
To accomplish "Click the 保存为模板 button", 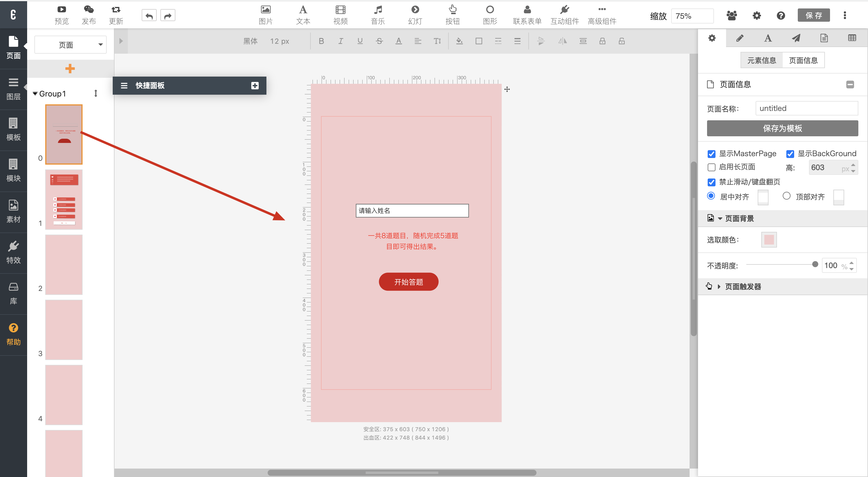I will coord(782,128).
